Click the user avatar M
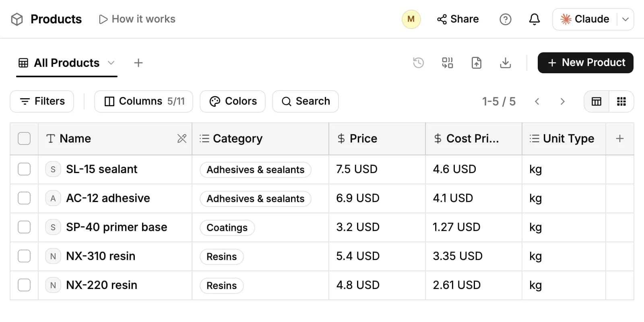644x322 pixels. coord(411,19)
